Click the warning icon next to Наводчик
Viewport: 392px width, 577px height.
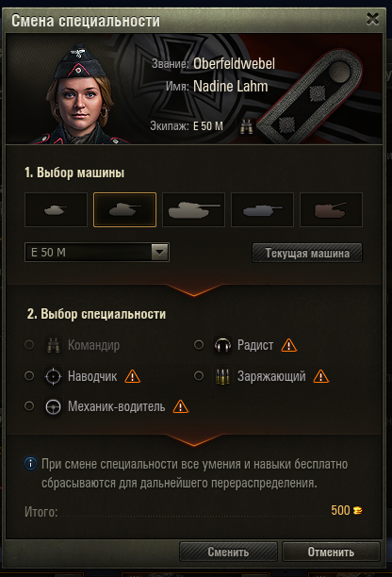point(132,376)
